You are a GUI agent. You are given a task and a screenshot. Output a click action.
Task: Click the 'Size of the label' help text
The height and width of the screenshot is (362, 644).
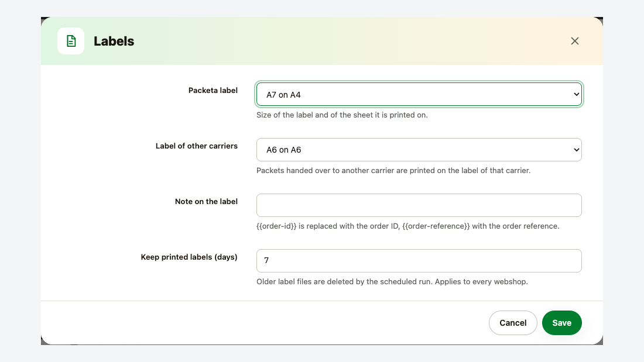(x=342, y=115)
